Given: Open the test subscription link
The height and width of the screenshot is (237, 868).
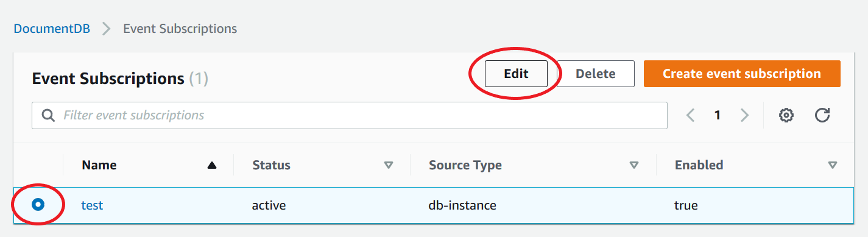Looking at the screenshot, I should [x=92, y=205].
